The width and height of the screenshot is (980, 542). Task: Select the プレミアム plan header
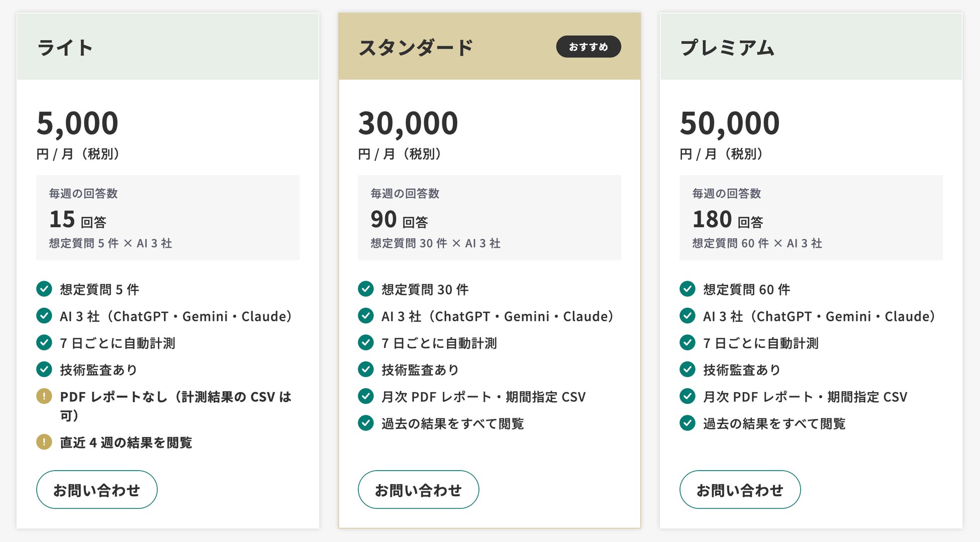811,47
